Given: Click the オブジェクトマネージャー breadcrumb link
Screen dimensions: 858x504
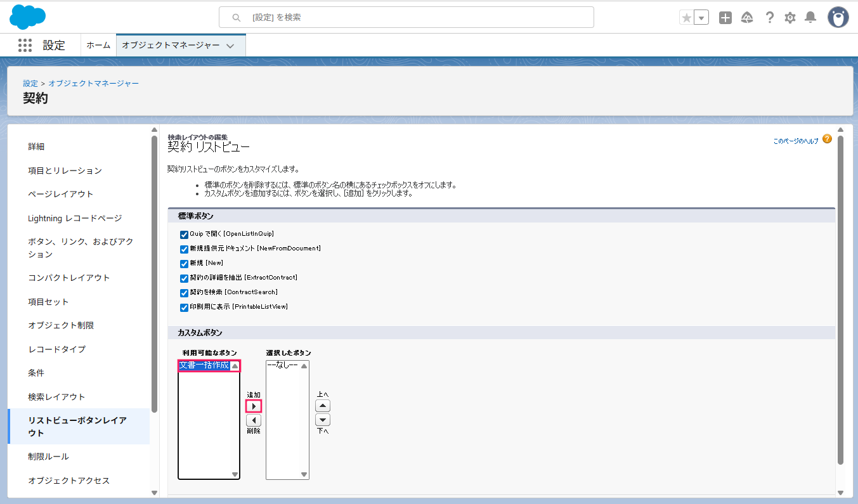Looking at the screenshot, I should pyautogui.click(x=93, y=83).
